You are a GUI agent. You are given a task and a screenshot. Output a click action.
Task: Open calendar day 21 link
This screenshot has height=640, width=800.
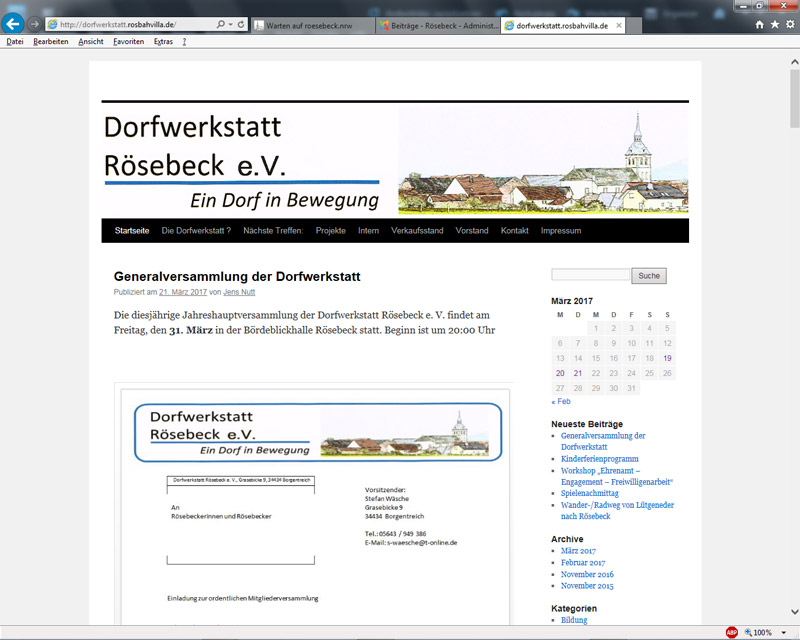pyautogui.click(x=578, y=373)
